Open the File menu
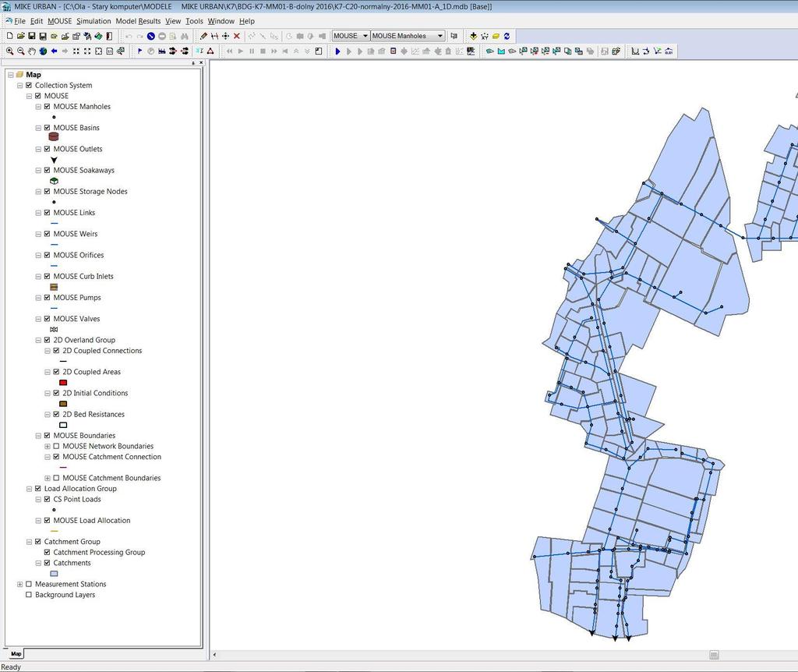This screenshot has height=672, width=798. (19, 21)
